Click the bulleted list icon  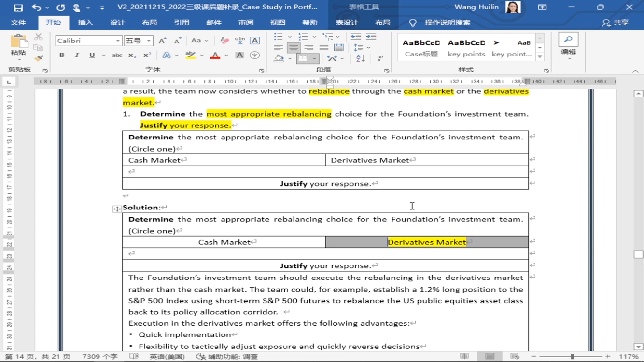[x=279, y=37]
